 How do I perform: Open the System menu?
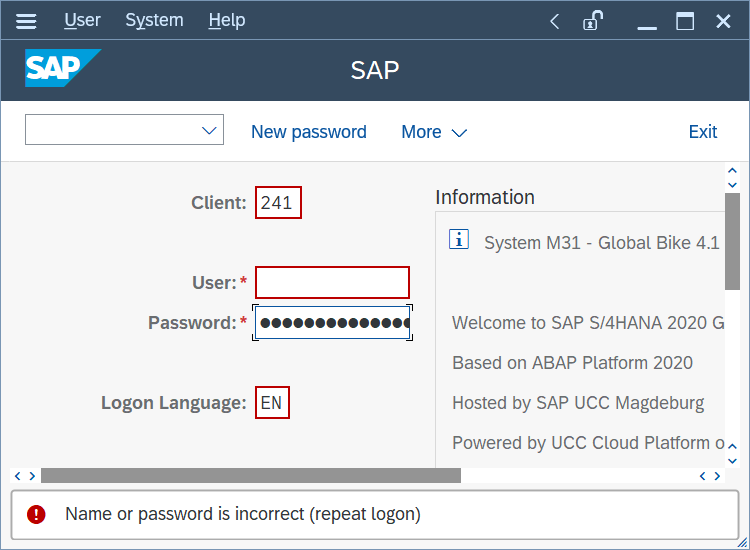pyautogui.click(x=154, y=20)
